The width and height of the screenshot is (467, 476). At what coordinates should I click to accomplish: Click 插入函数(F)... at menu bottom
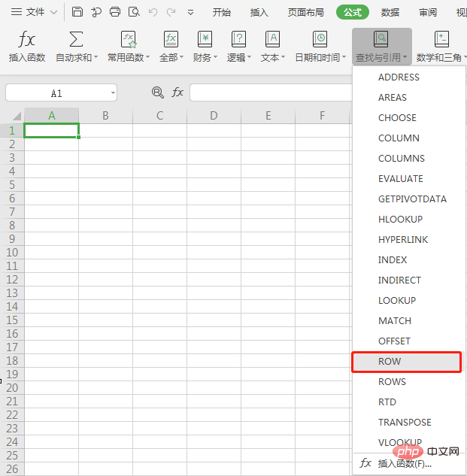[405, 463]
